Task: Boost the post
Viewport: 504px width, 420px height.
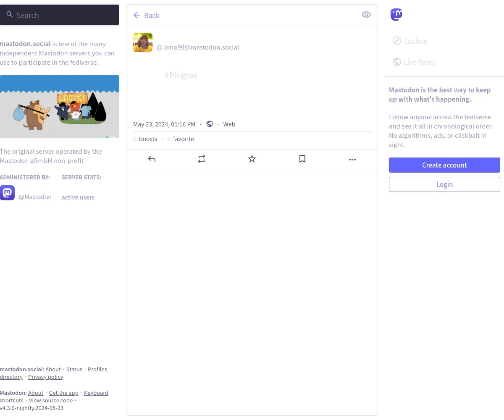Action: coord(202,159)
